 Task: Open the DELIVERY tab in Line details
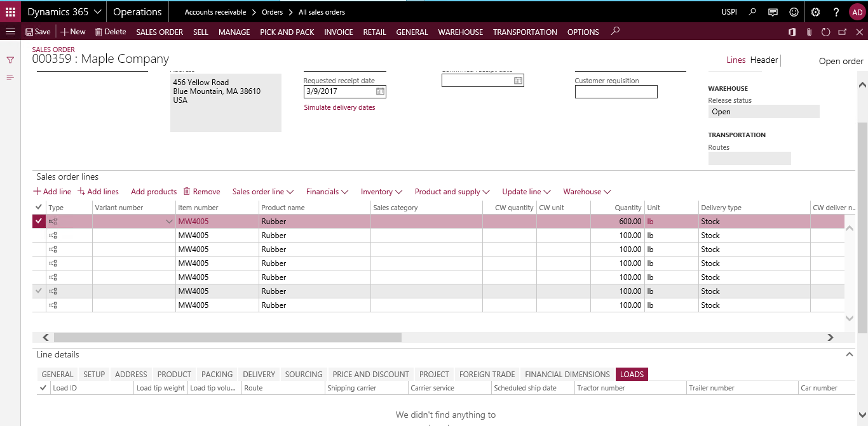coord(259,374)
